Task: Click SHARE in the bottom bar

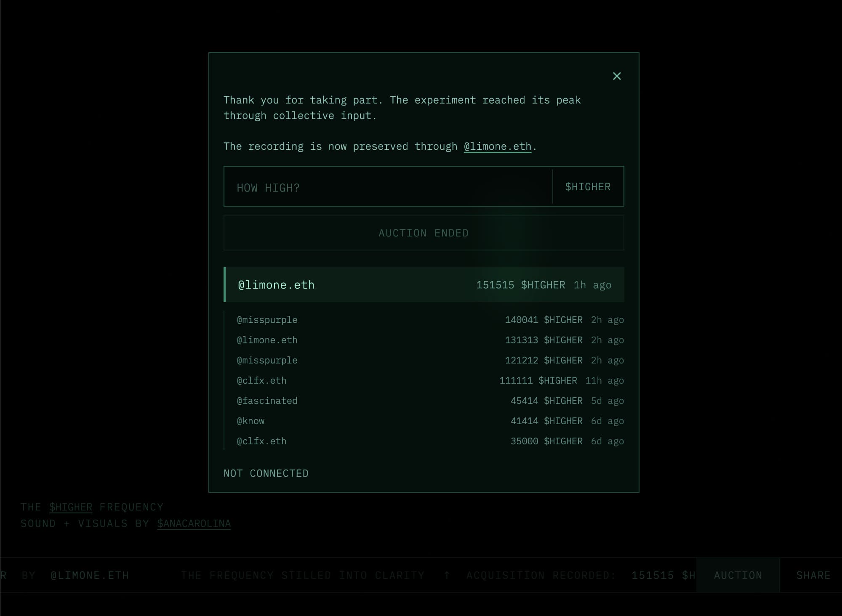Action: click(x=813, y=575)
